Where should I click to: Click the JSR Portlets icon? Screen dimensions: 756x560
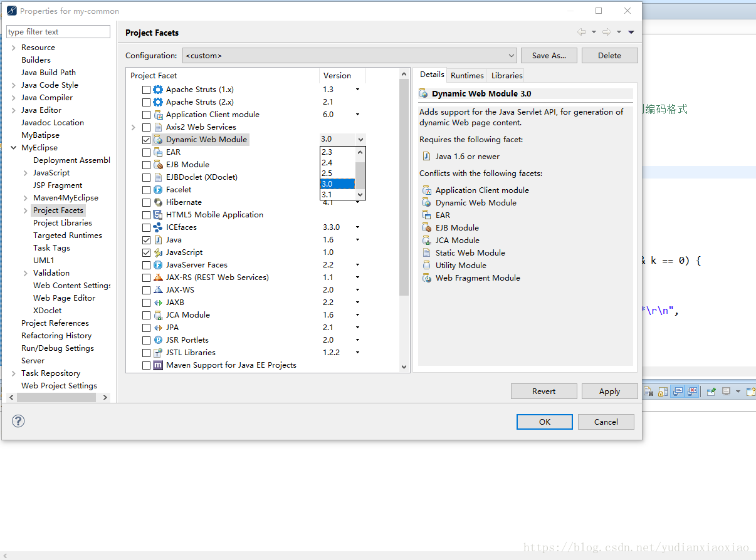pos(158,340)
